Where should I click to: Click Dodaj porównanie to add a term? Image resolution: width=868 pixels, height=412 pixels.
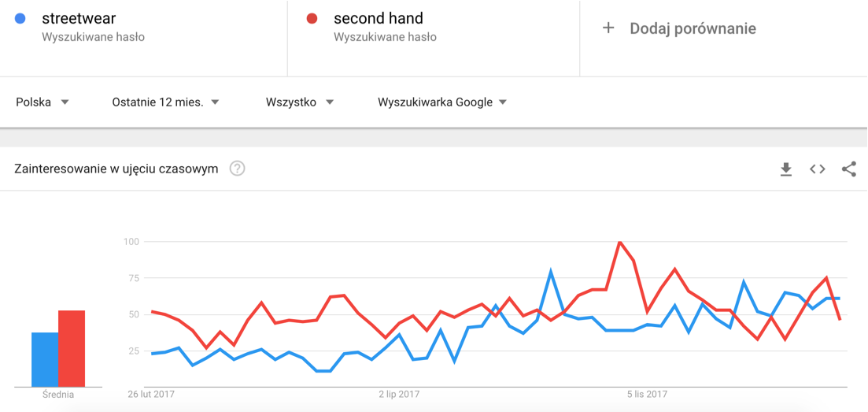693,28
